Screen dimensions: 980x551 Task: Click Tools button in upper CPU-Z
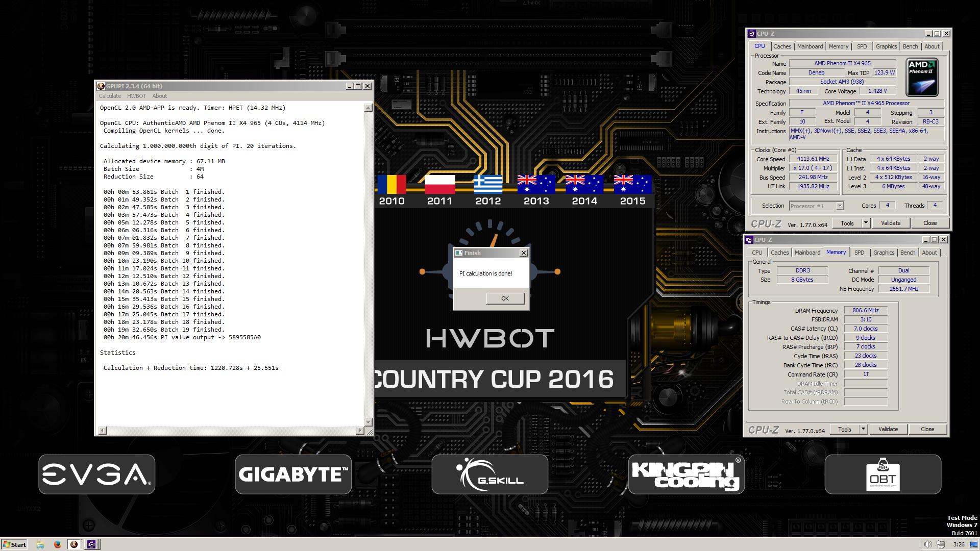847,223
